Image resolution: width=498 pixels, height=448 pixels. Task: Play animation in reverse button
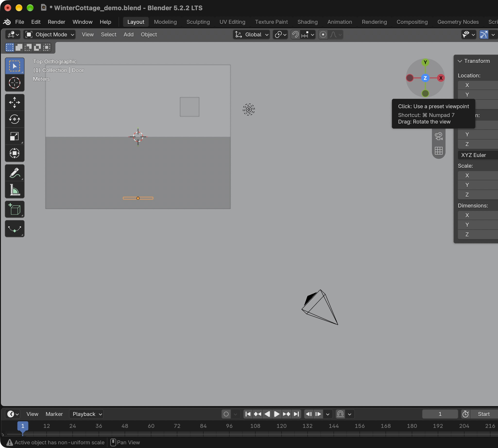pos(267,414)
